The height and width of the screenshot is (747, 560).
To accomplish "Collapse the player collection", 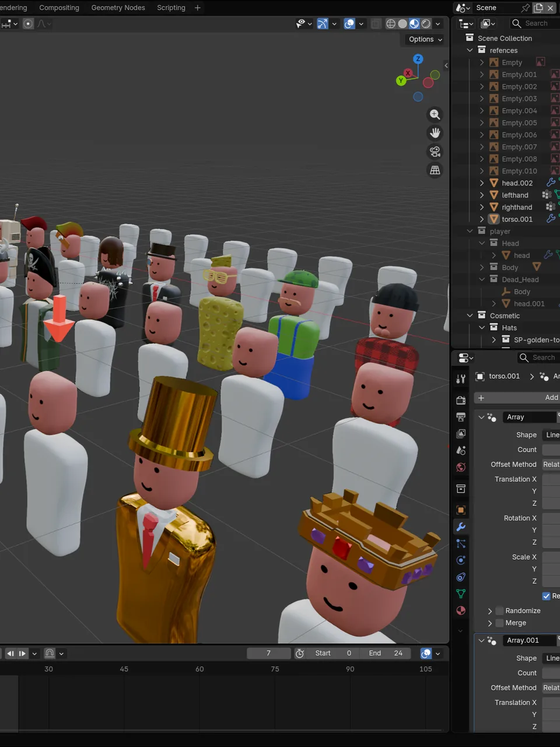I will click(470, 231).
